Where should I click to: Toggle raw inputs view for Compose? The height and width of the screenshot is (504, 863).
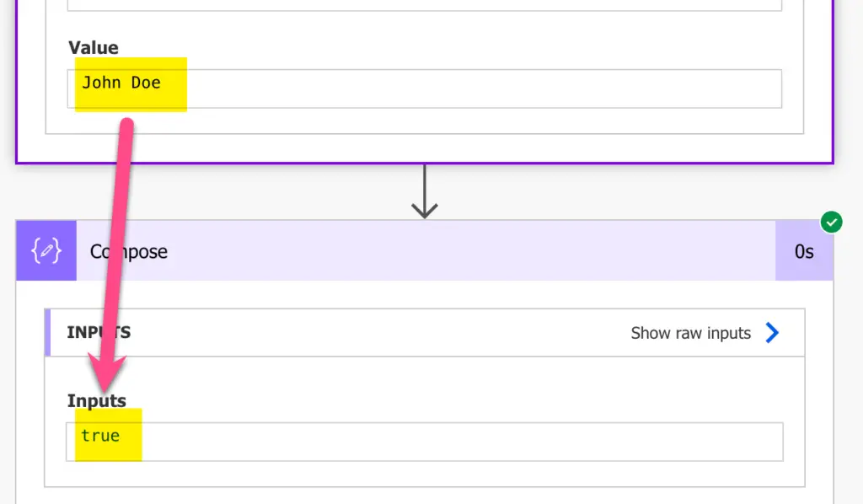(691, 332)
